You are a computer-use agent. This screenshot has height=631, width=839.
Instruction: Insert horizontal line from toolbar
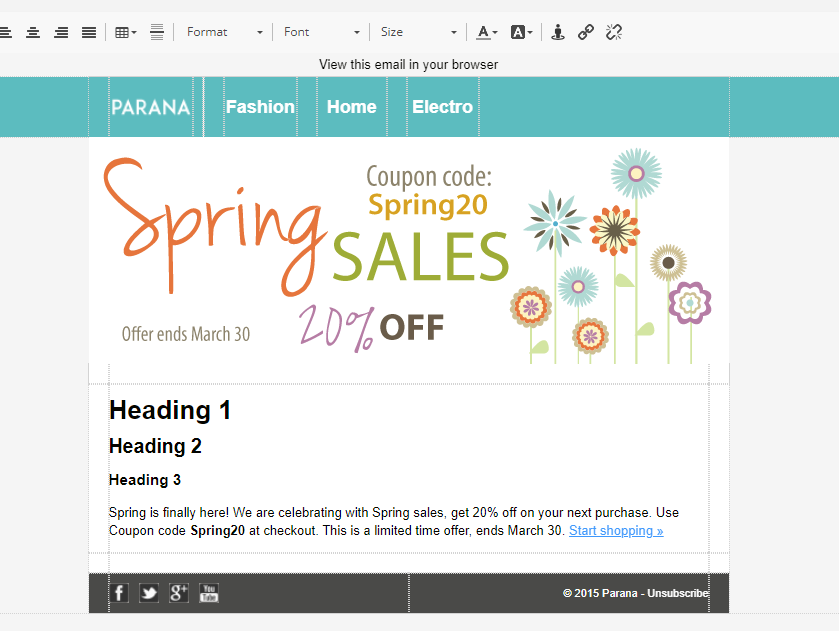(157, 32)
